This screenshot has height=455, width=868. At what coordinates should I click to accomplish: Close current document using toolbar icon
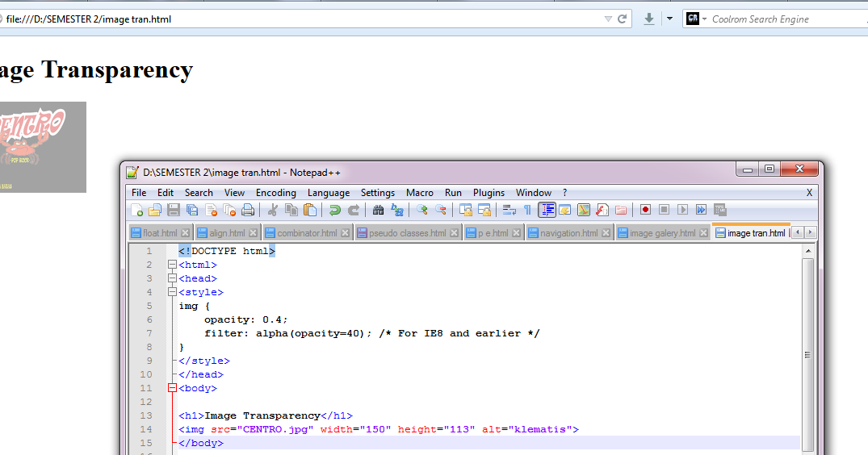211,210
